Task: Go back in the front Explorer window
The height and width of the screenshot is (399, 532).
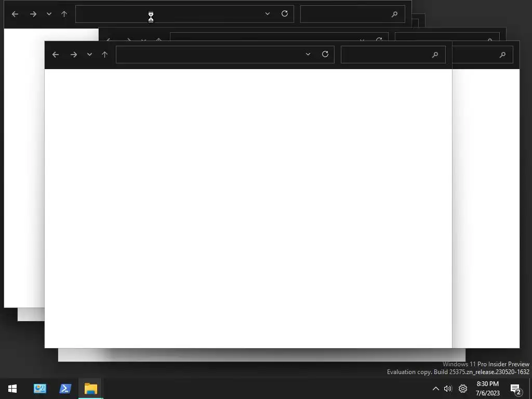Action: coord(56,55)
